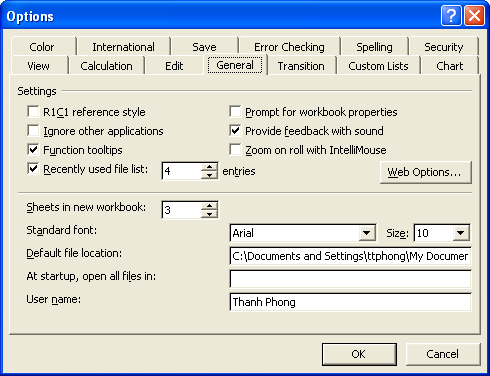This screenshot has height=376, width=490.
Task: Uncheck Function tooltips
Action: (33, 149)
